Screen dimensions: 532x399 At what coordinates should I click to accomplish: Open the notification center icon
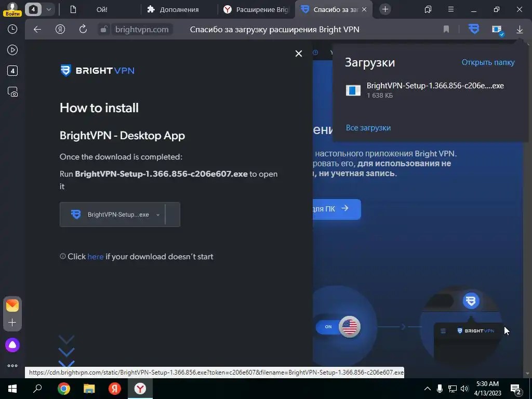pyautogui.click(x=516, y=389)
